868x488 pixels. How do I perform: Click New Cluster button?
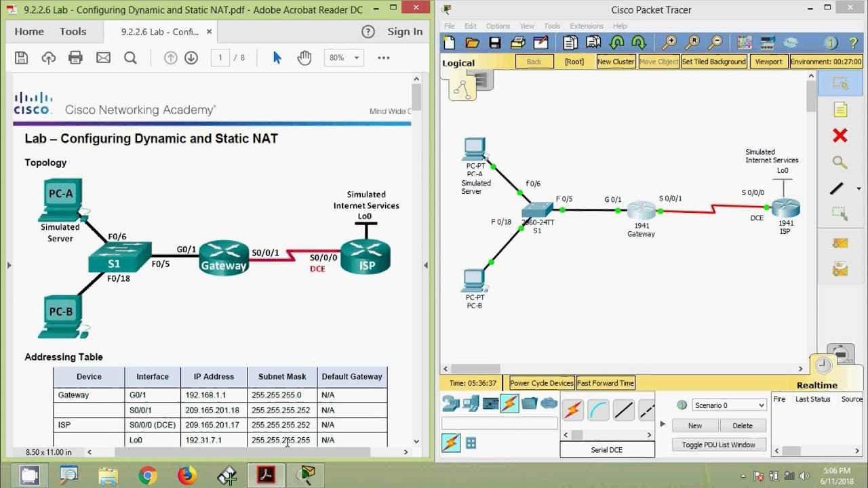(x=616, y=62)
